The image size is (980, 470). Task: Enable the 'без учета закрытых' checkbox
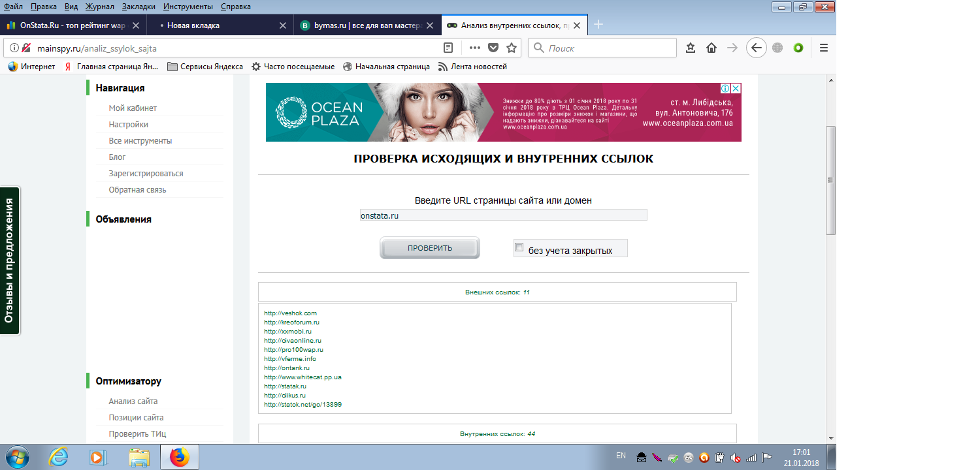coord(519,247)
